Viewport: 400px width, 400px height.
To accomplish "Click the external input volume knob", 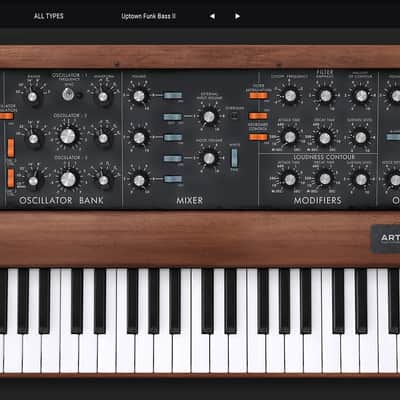I will click(x=209, y=117).
